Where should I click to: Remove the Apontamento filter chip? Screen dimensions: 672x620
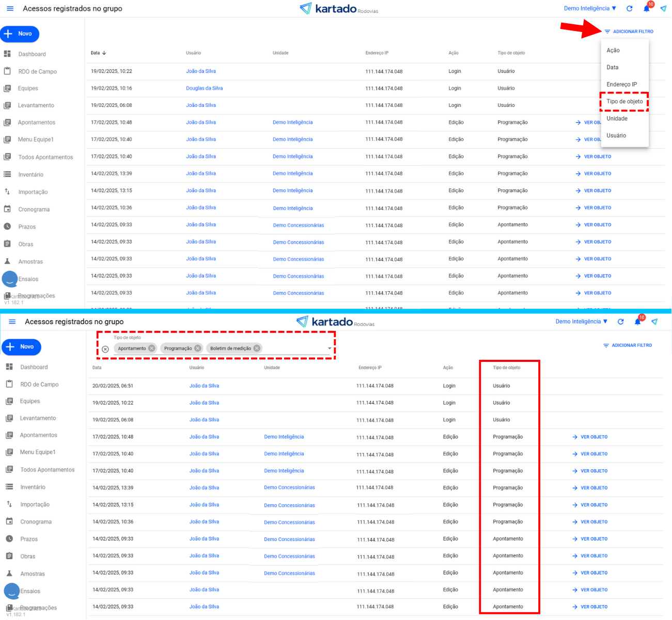pyautogui.click(x=151, y=348)
